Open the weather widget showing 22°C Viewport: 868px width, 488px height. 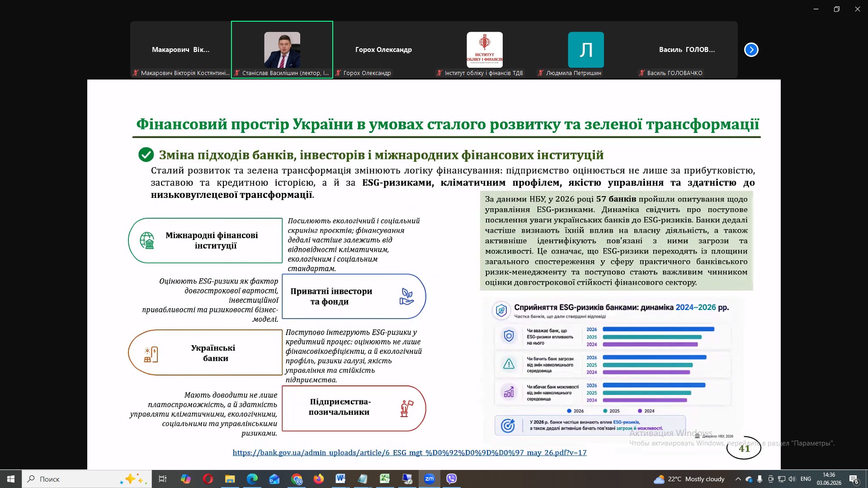click(689, 479)
